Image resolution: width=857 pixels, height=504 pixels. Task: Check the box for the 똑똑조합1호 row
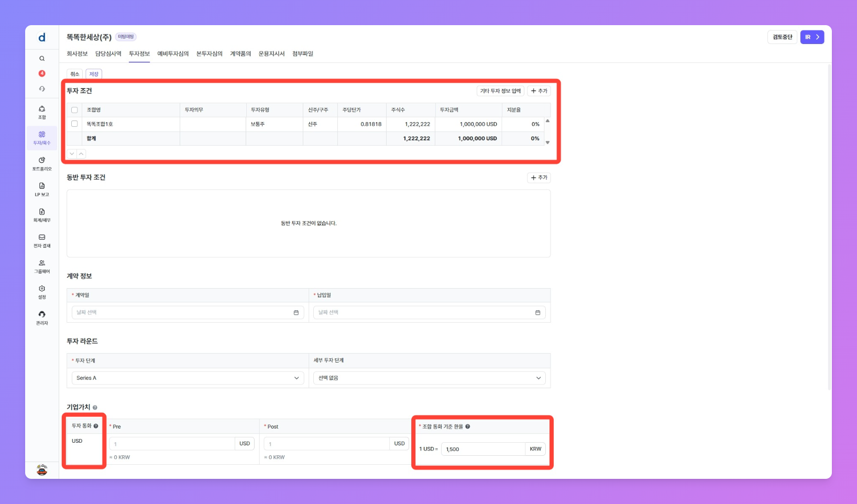coord(74,124)
